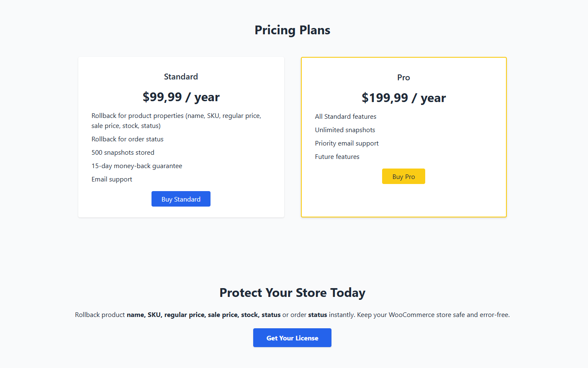
Task: Click '15-day money-back guarantee' text
Action: (137, 166)
